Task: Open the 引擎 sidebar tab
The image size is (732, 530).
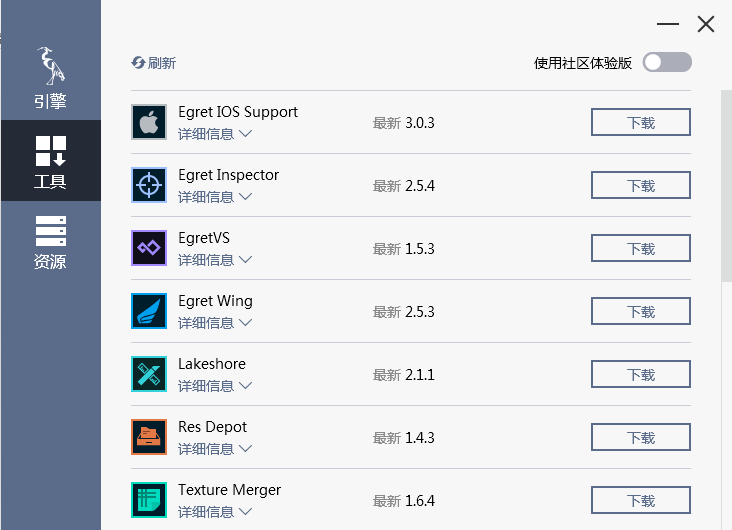Action: click(x=50, y=78)
